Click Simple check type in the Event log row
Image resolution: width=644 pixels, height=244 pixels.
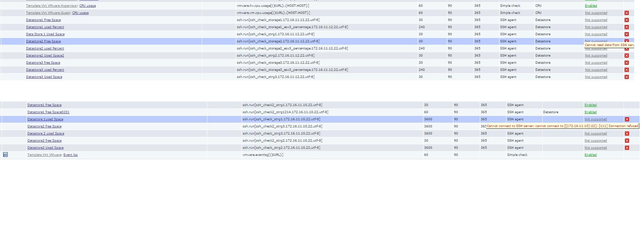[517, 155]
